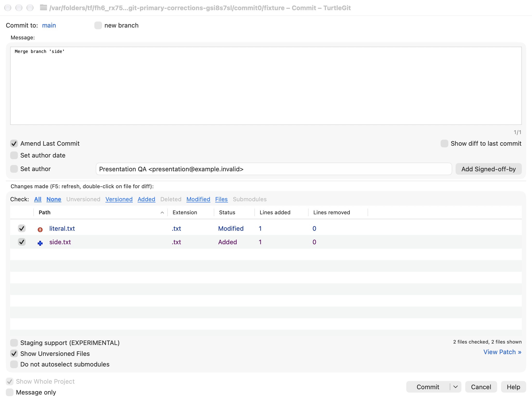Open View Patch link
The width and height of the screenshot is (532, 402).
[502, 352]
